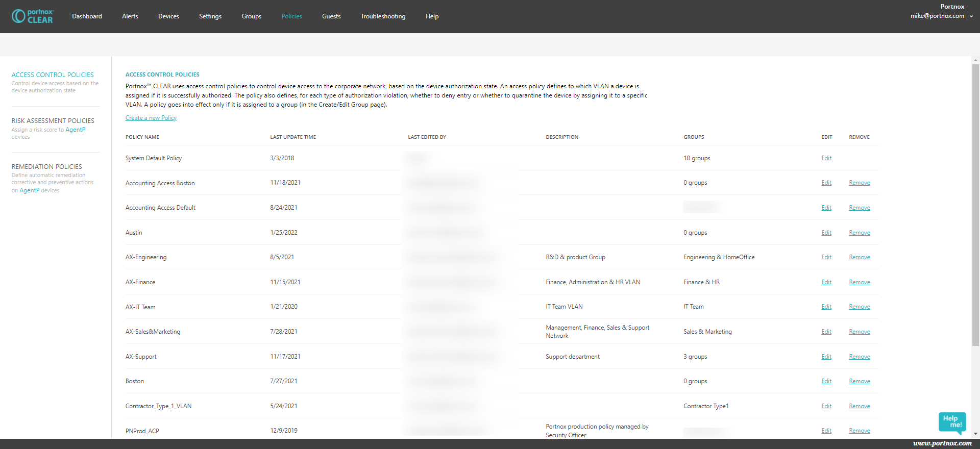
Task: Edit the Accounting Access Default policy
Action: tap(826, 208)
